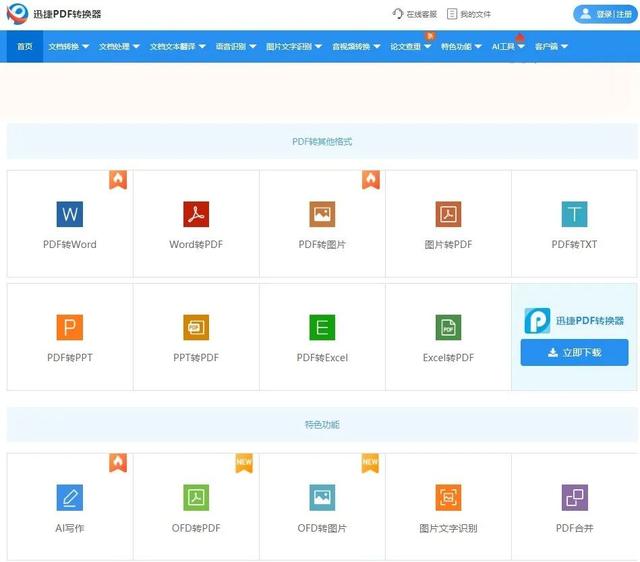
Task: Start the AI写作 pencil icon
Action: 69,497
